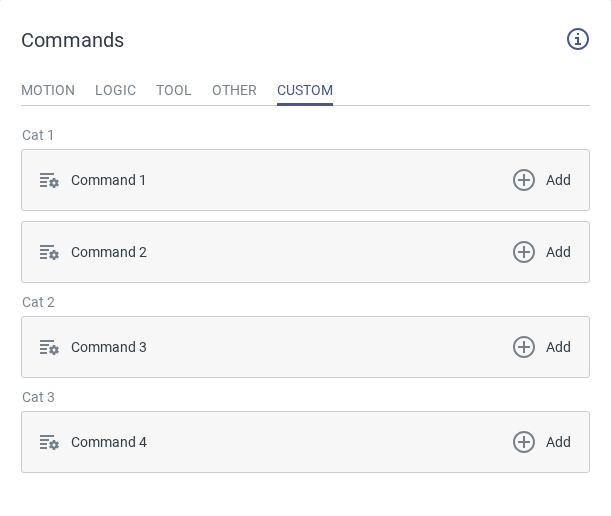The height and width of the screenshot is (516, 611).
Task: Open the LOGIC tab
Action: pos(115,90)
